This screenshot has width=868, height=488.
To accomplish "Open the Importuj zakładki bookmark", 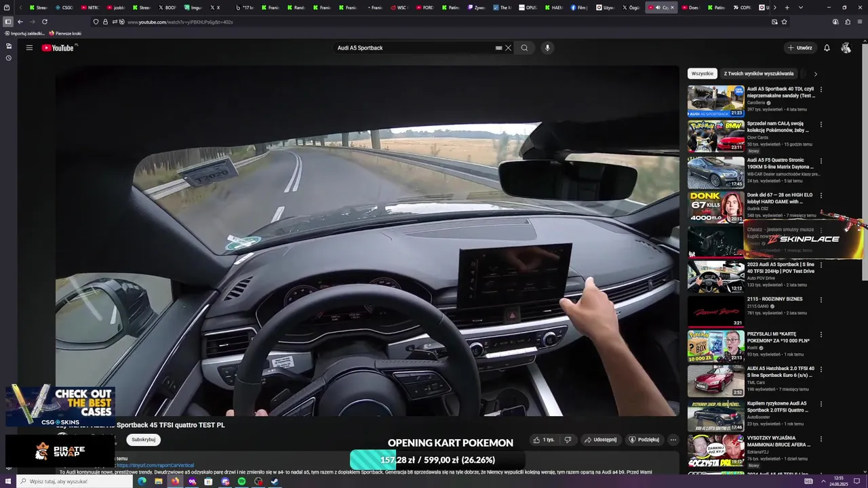I will pyautogui.click(x=24, y=33).
